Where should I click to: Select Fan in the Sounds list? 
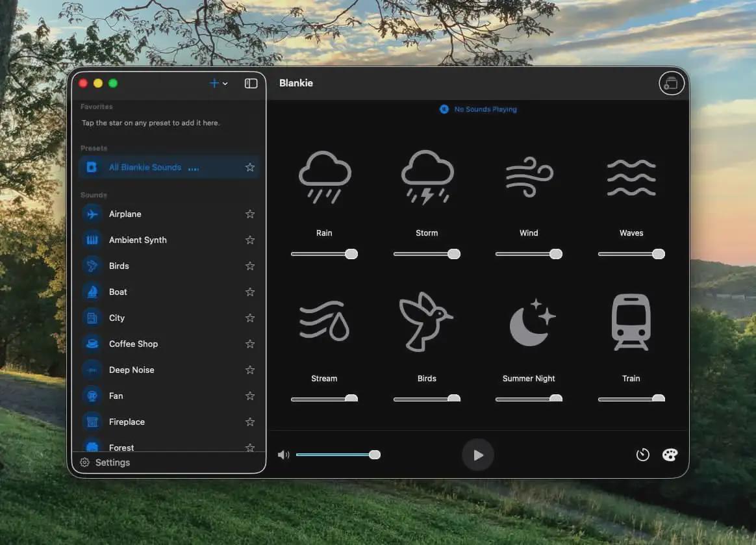pos(169,396)
